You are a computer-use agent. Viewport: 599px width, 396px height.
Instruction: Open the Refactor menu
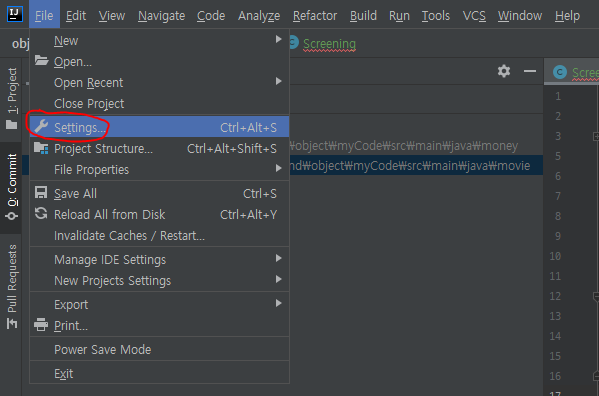tap(315, 16)
